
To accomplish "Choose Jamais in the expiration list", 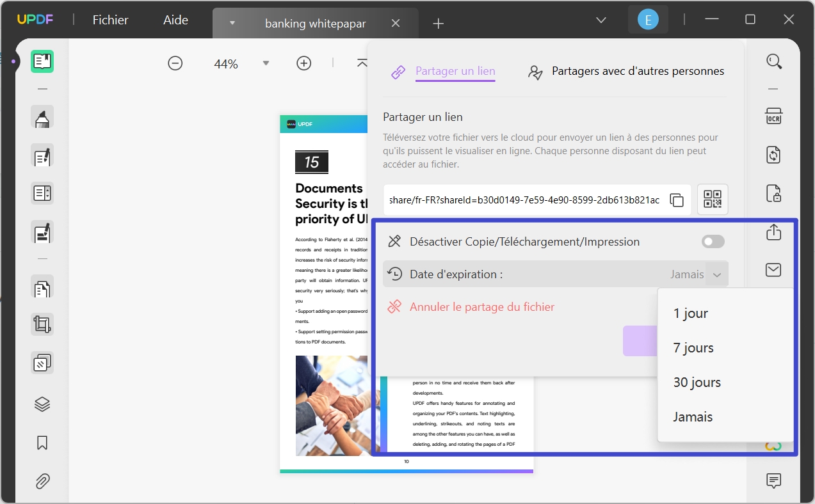I will click(693, 416).
